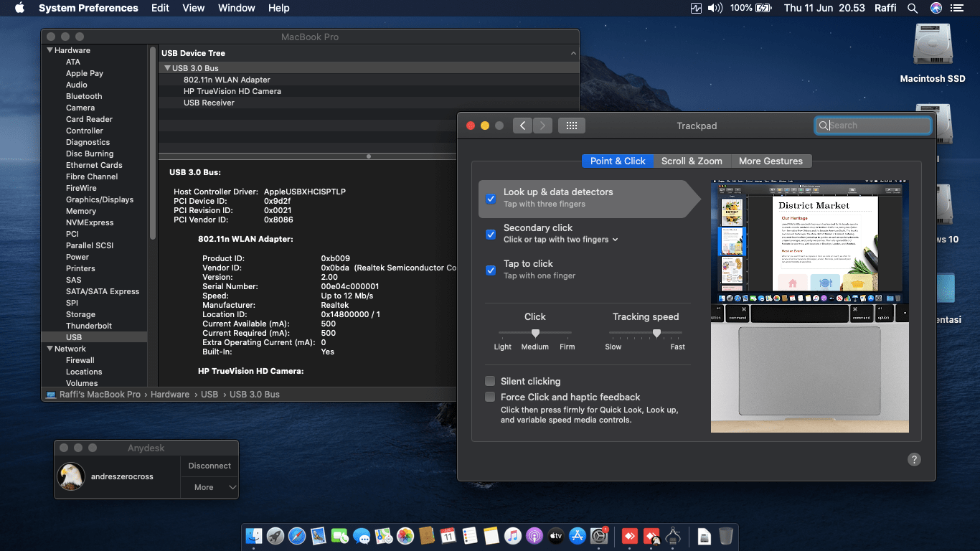Open Photos app in the dock
This screenshot has height=551, width=980.
pyautogui.click(x=405, y=536)
